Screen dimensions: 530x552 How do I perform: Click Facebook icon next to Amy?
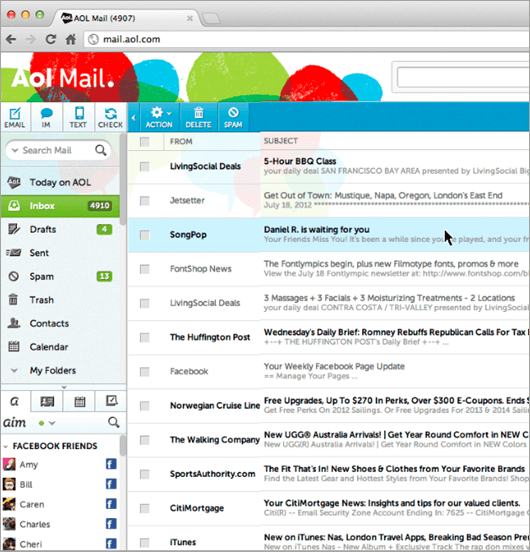(111, 464)
